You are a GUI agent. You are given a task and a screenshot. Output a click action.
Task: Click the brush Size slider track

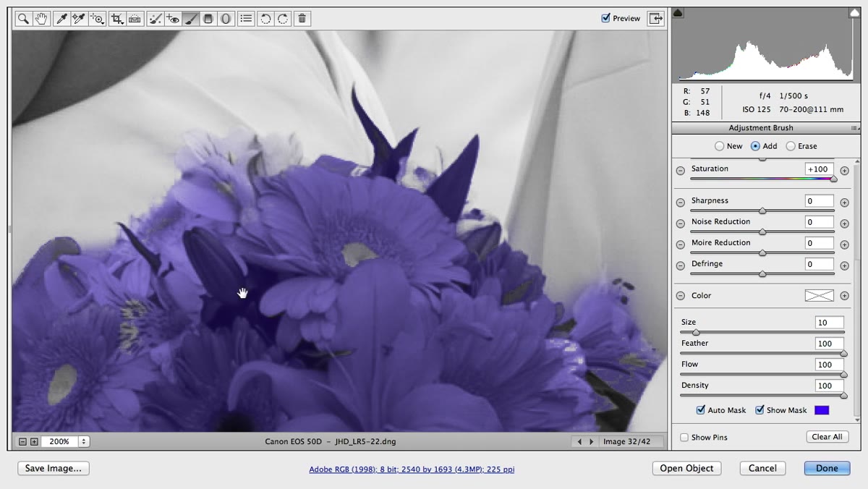coord(762,333)
